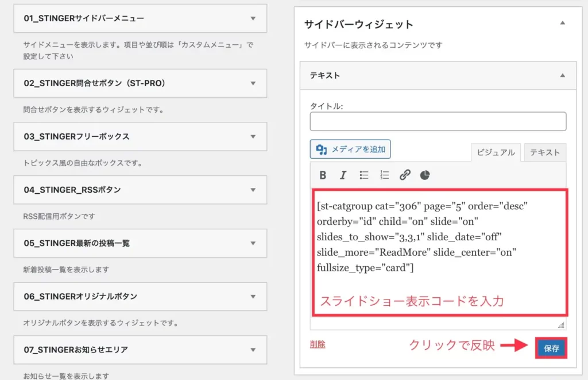Click the pie chart icon in editor toolbar
This screenshot has width=588, height=380.
[425, 175]
